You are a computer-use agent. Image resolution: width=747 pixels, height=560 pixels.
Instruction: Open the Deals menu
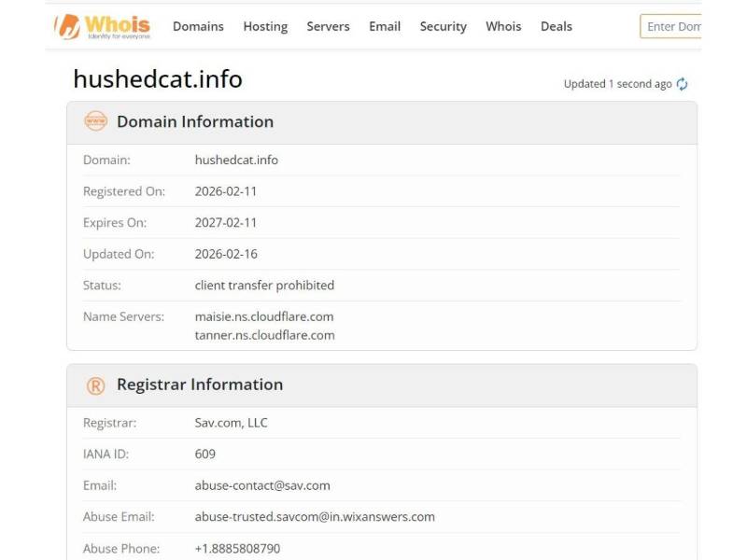point(556,27)
